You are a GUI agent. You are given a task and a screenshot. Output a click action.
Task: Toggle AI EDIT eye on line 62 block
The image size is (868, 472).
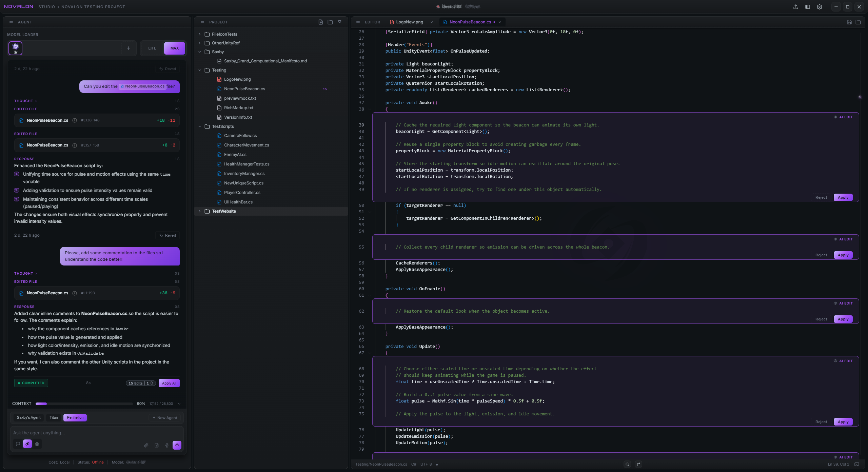coord(835,303)
